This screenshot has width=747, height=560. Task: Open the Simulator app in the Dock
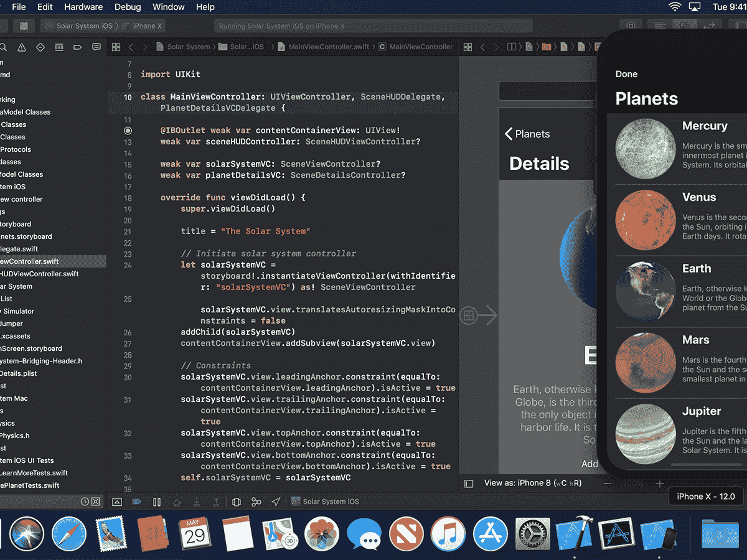click(x=660, y=533)
